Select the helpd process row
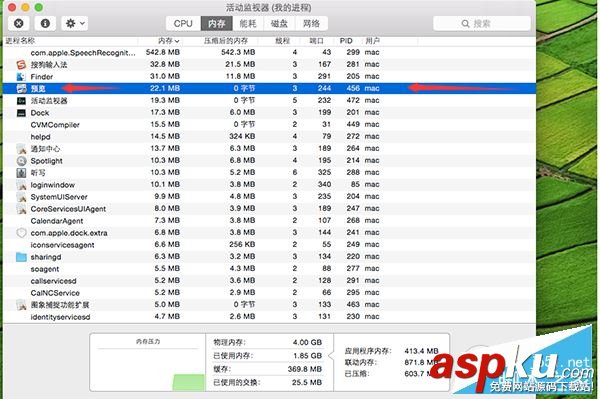 (x=269, y=137)
